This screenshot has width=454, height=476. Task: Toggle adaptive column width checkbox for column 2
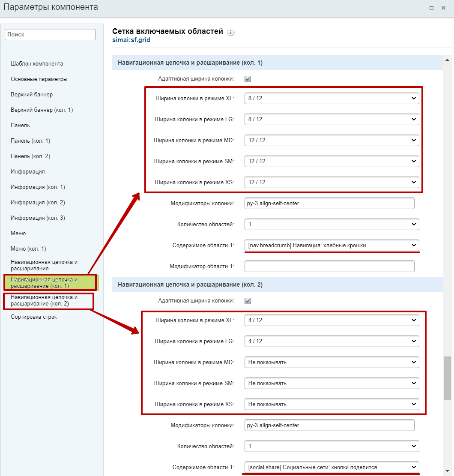tap(248, 301)
